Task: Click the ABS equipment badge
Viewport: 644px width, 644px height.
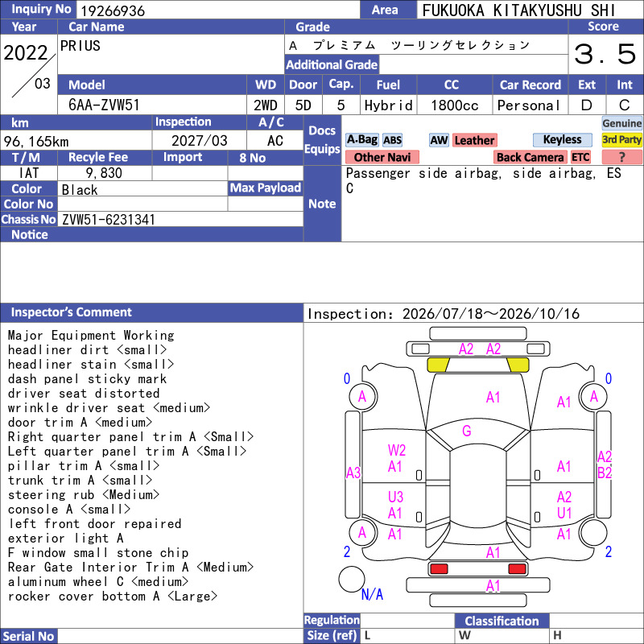Action: (392, 140)
